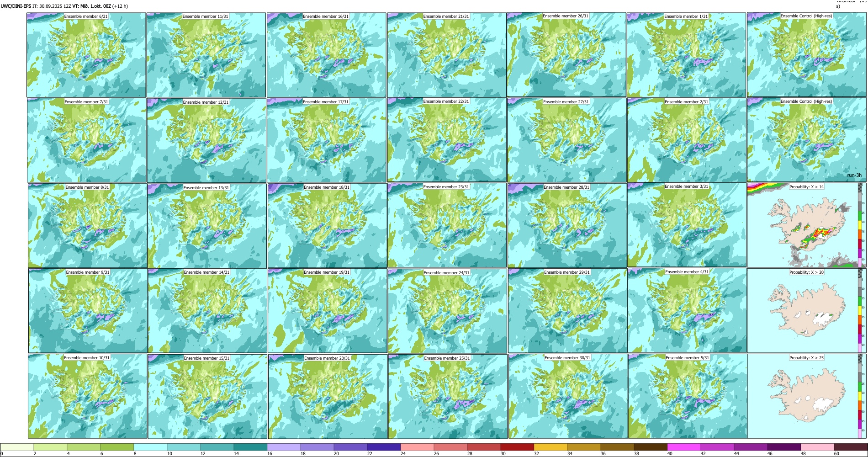Open the Ensemble member 5/31 map

(x=688, y=396)
